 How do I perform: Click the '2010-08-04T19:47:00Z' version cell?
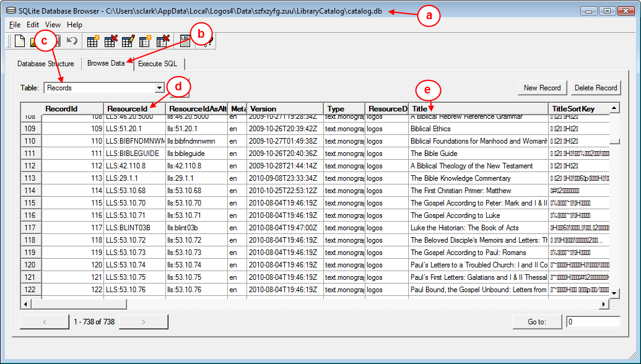285,228
